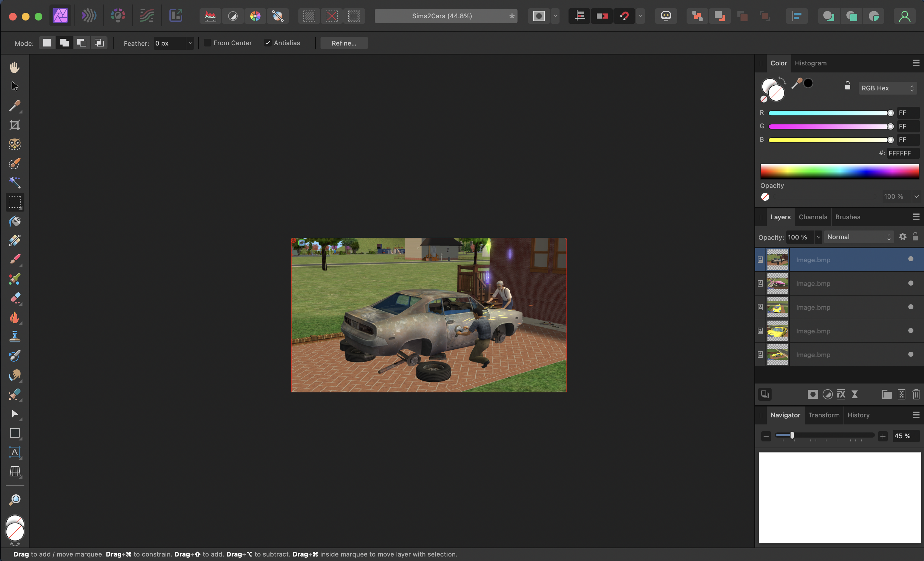Delete the selected layer with trash icon

pos(916,394)
